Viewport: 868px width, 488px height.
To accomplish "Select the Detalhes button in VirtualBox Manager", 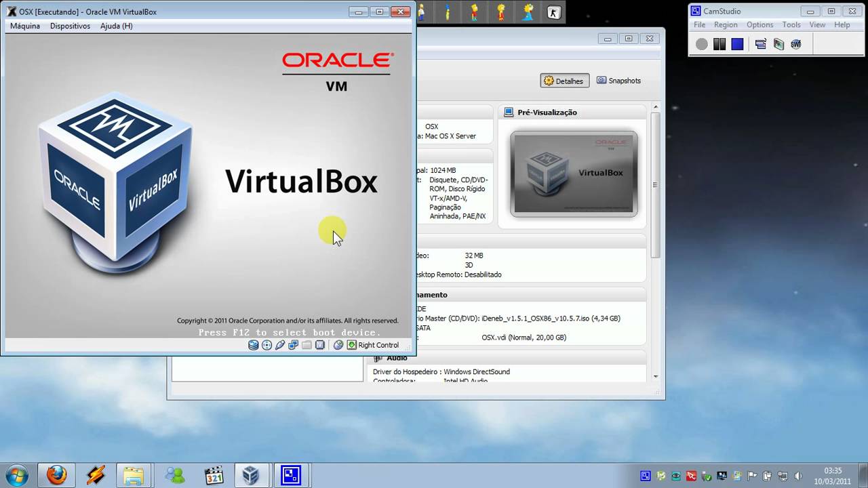I will coord(564,81).
